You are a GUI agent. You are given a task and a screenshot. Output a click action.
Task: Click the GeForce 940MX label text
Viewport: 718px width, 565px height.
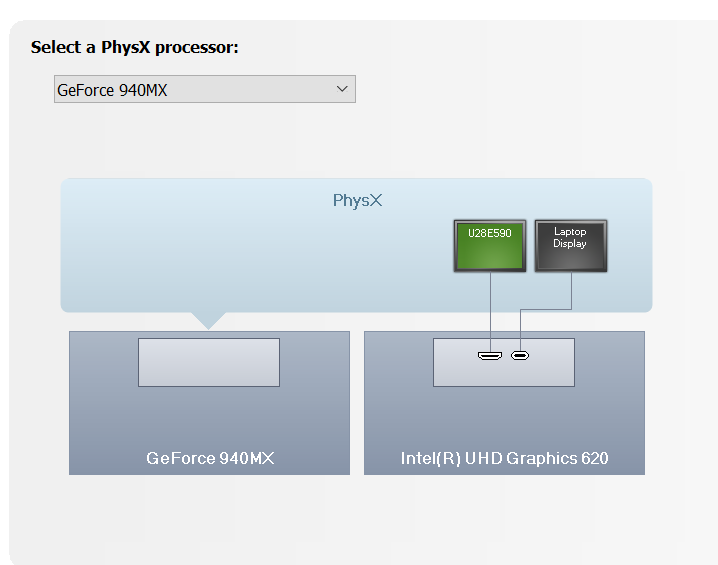coord(210,459)
